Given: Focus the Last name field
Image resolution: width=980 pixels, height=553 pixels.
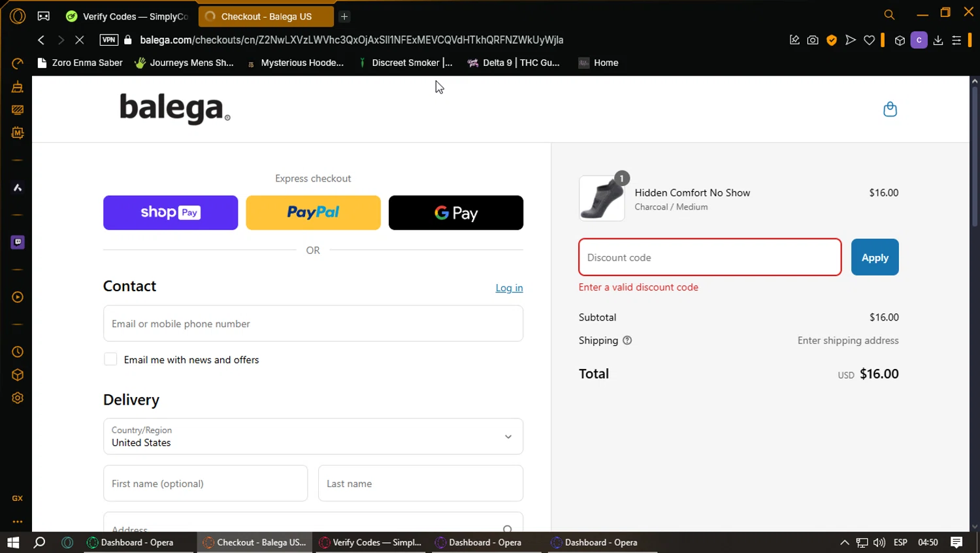Looking at the screenshot, I should click(421, 483).
